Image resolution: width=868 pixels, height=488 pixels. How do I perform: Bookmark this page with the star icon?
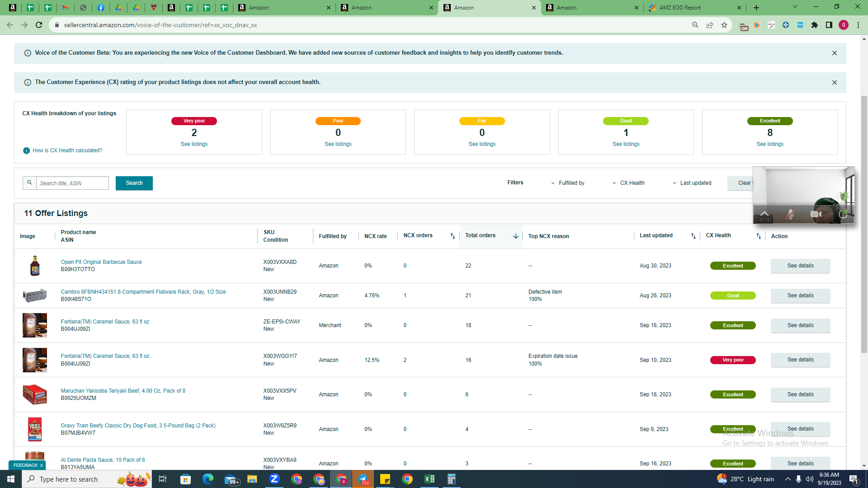[x=724, y=25]
